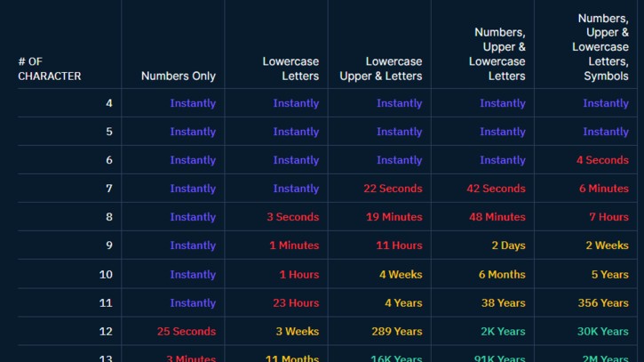Select the '42 Seconds' cell
Screen dimensions: 644x362
coord(496,189)
